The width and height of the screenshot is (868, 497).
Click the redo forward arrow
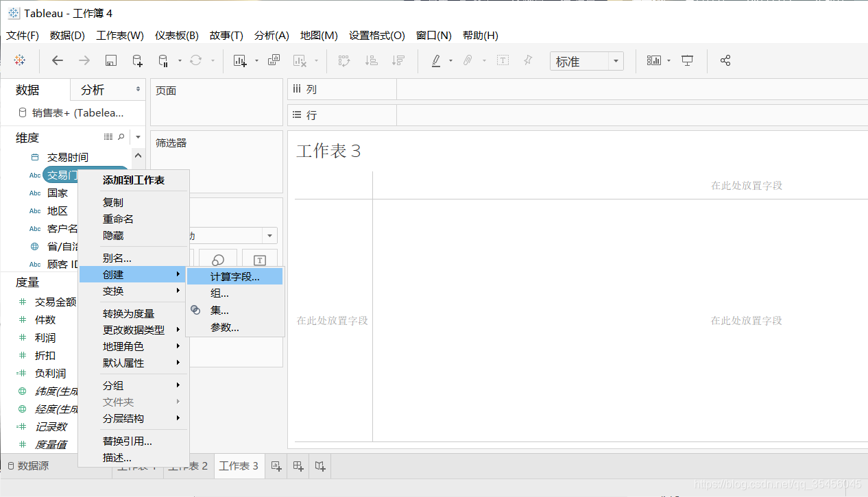coord(84,60)
